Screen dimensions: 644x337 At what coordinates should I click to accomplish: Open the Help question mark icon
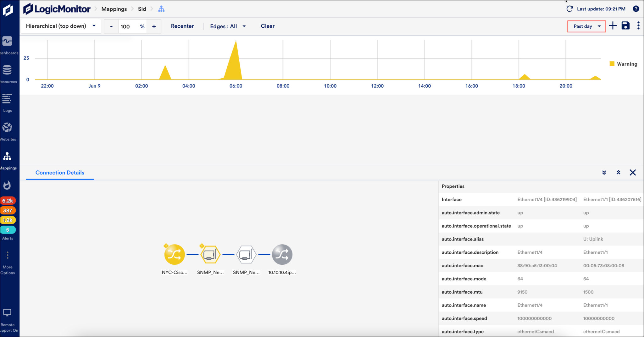click(x=636, y=9)
